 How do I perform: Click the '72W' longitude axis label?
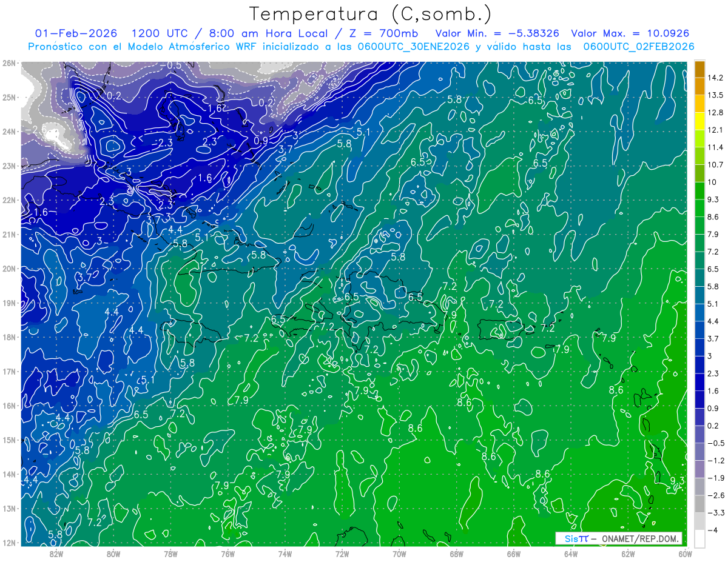pos(342,553)
